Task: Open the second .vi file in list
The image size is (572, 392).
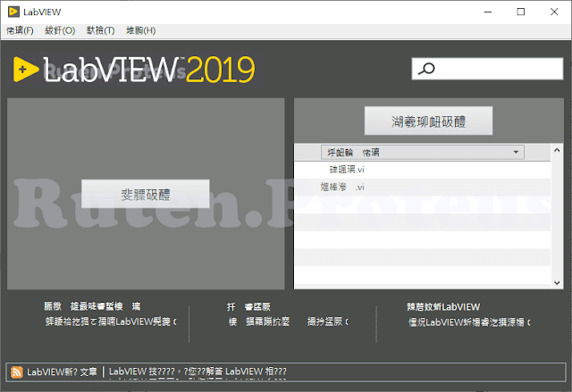Action: pyautogui.click(x=342, y=188)
